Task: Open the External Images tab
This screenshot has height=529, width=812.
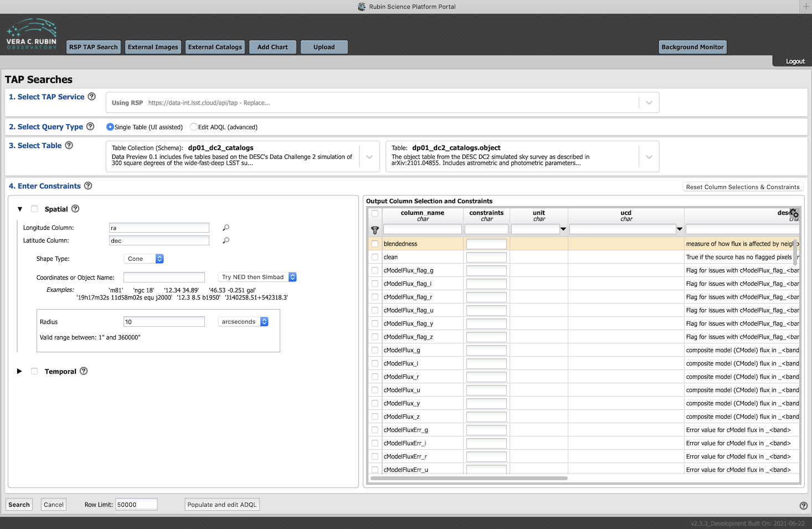Action: tap(153, 47)
